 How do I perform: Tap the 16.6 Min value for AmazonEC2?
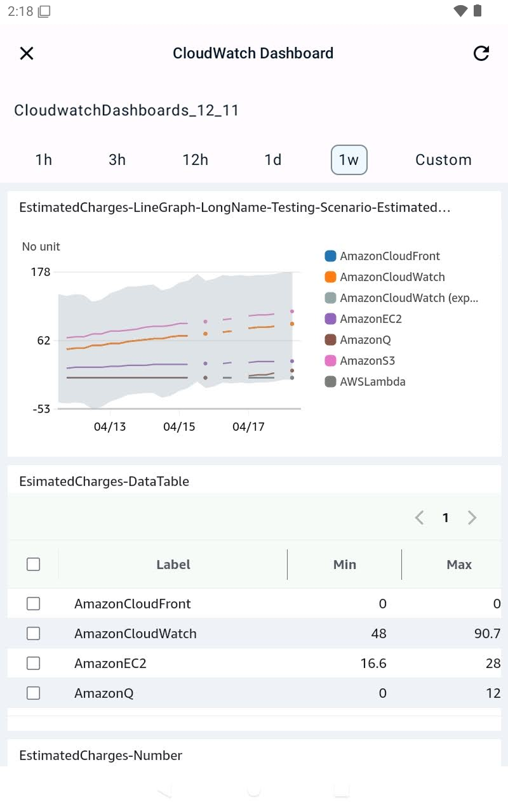coord(373,664)
